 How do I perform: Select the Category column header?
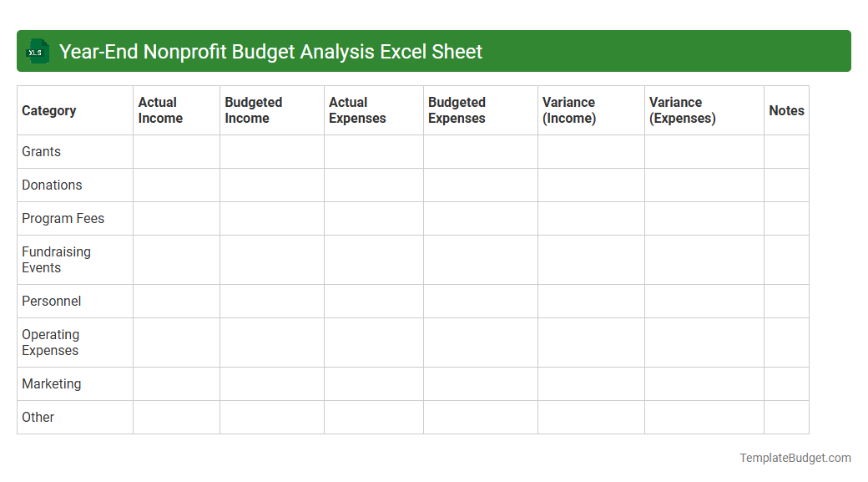coord(48,110)
